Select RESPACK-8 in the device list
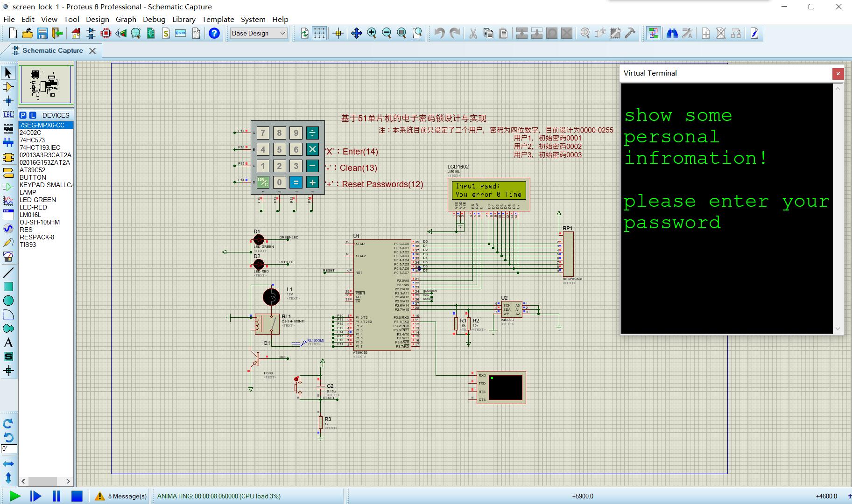 46,237
